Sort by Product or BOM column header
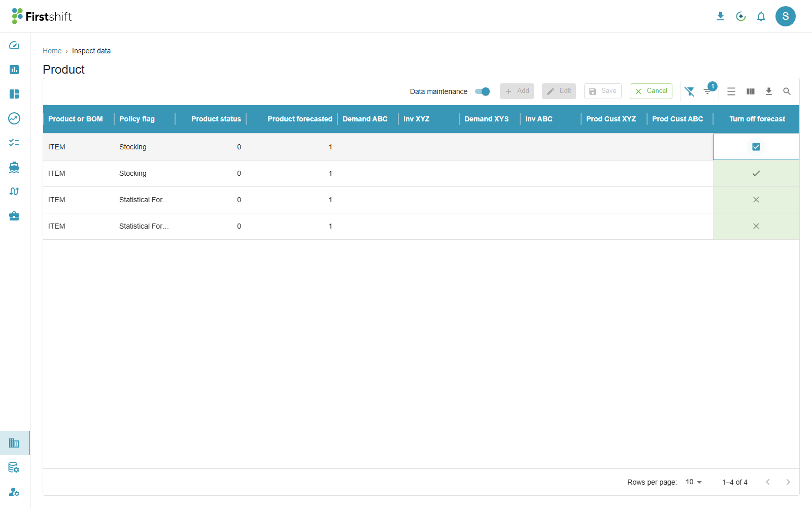 [76, 119]
